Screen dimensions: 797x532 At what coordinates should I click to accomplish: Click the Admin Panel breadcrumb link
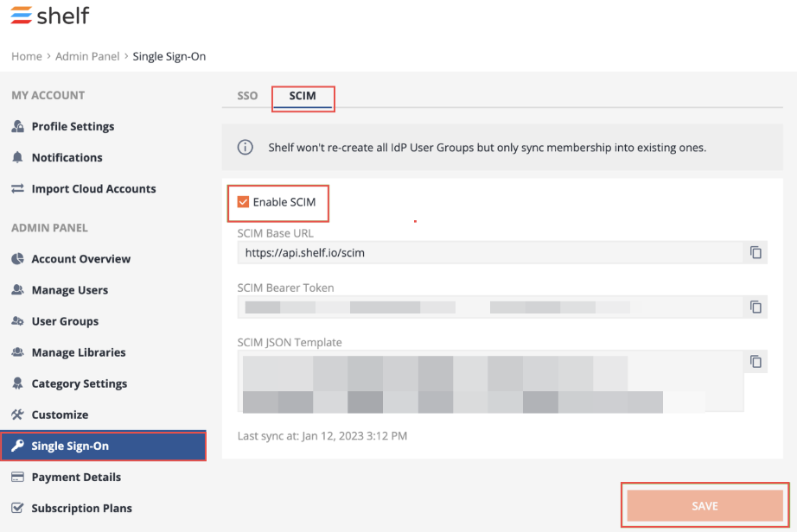(87, 56)
